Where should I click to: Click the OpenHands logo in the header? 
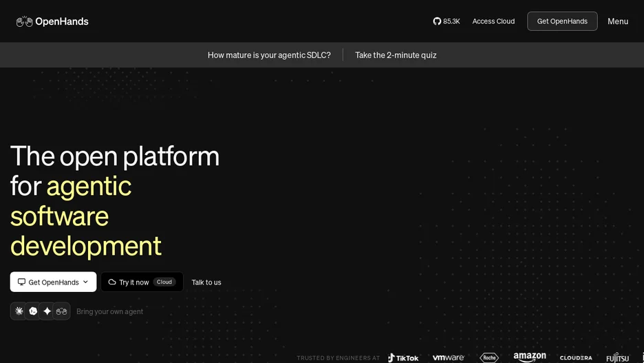(52, 21)
